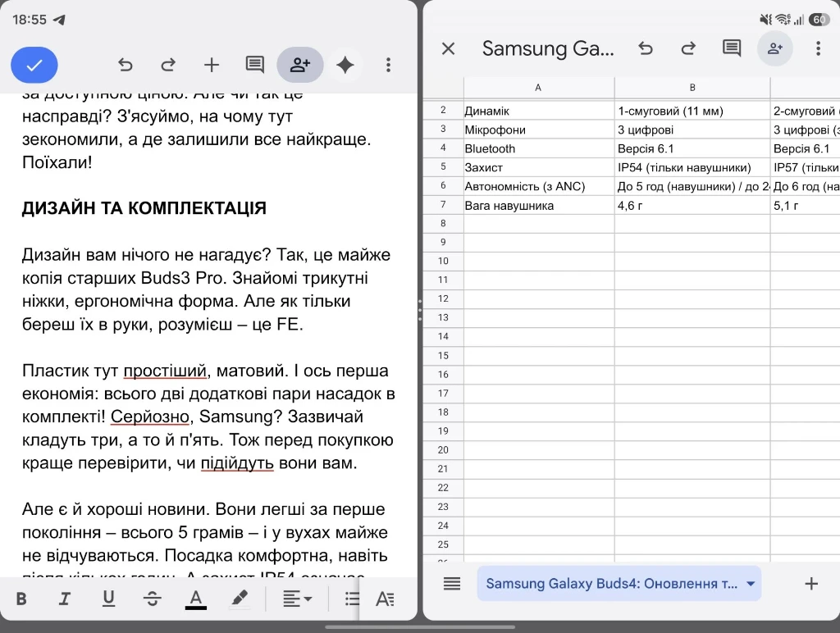Select cell 'Захист'
The image size is (840, 633).
pyautogui.click(x=539, y=167)
